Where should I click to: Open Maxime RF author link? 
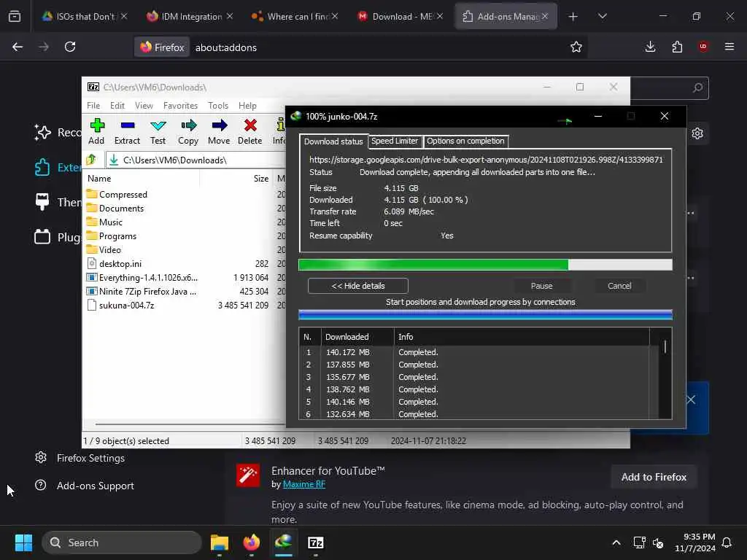(304, 484)
